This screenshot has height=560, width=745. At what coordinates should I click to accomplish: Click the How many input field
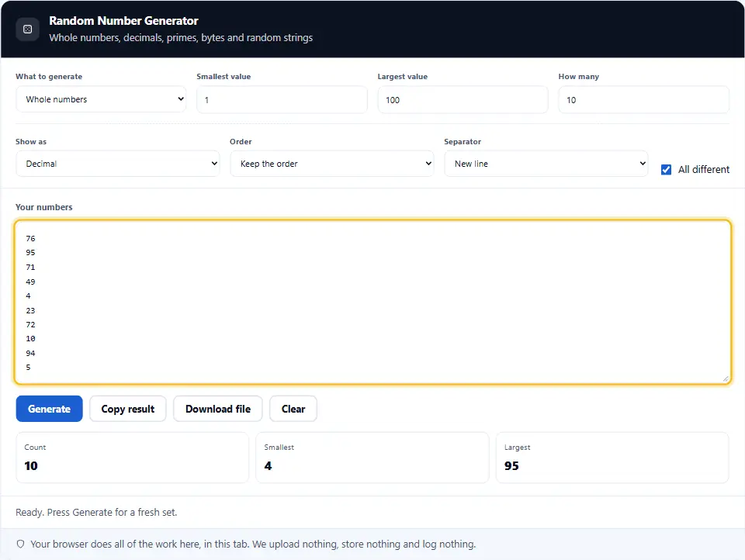[643, 100]
